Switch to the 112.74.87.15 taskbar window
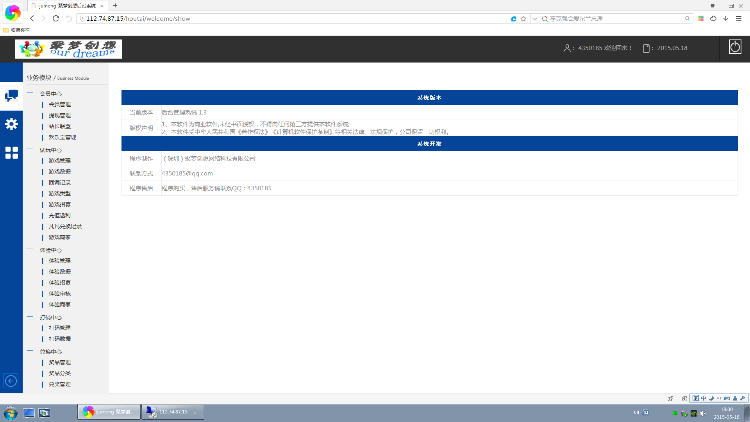Image resolution: width=750 pixels, height=422 pixels. coord(173,412)
